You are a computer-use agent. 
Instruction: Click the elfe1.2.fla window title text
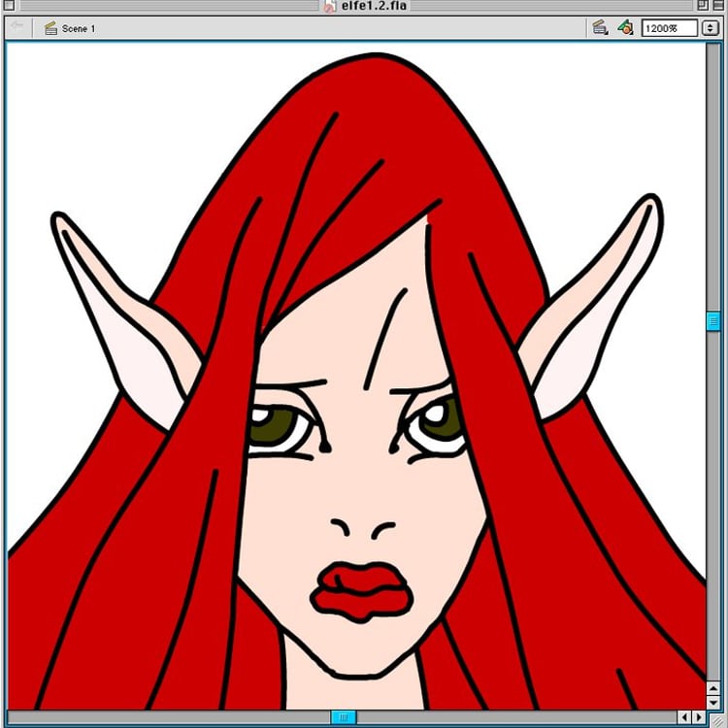point(374,6)
